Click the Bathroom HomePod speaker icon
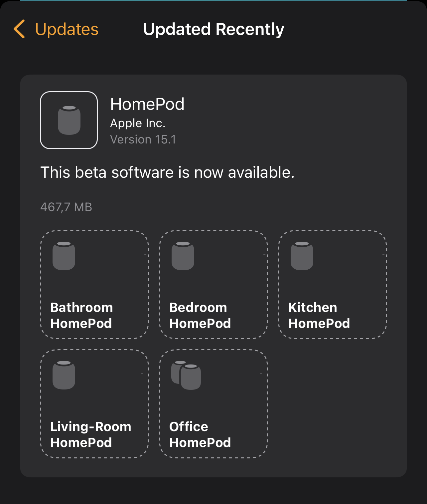The height and width of the screenshot is (504, 427). pyautogui.click(x=64, y=256)
